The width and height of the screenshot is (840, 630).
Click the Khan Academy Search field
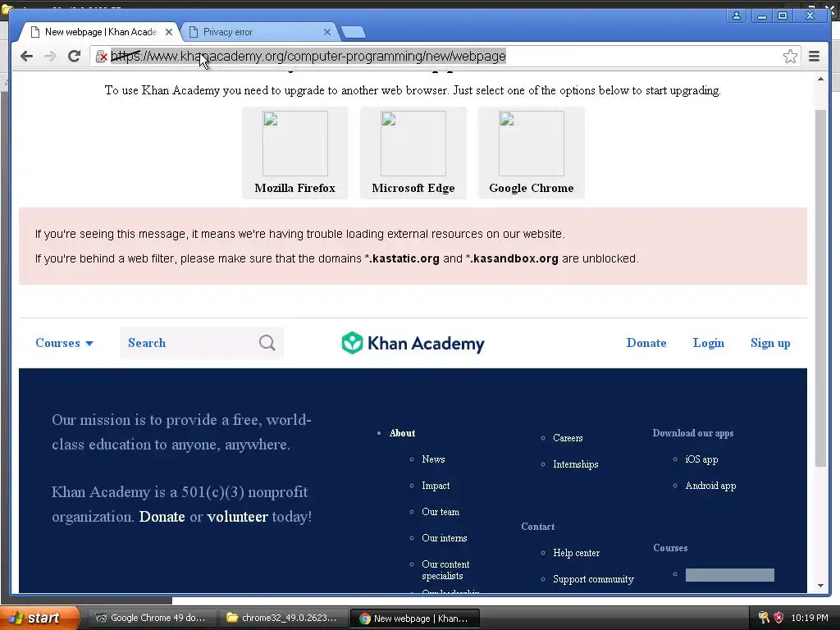coord(202,343)
